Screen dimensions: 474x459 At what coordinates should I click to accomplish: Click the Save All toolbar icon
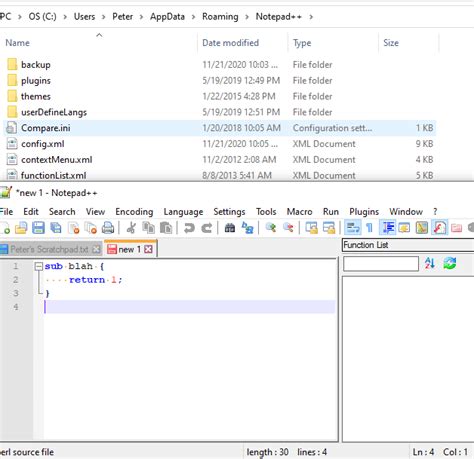pos(56,228)
